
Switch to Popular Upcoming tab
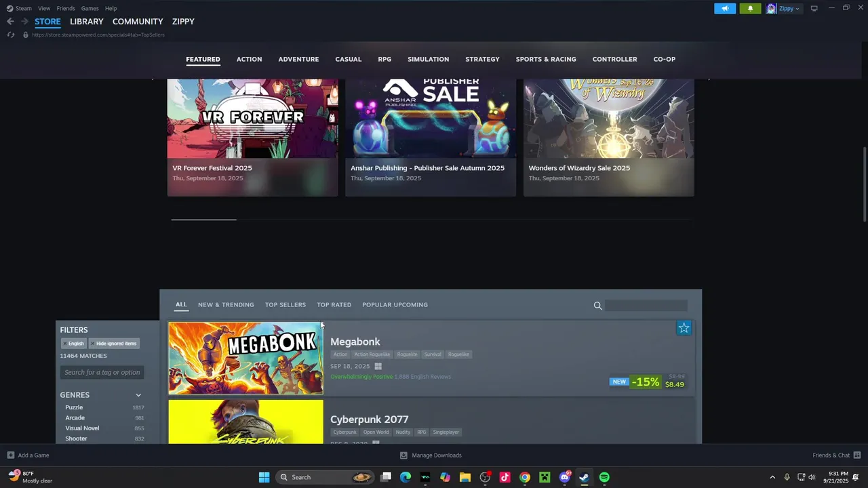(x=395, y=305)
